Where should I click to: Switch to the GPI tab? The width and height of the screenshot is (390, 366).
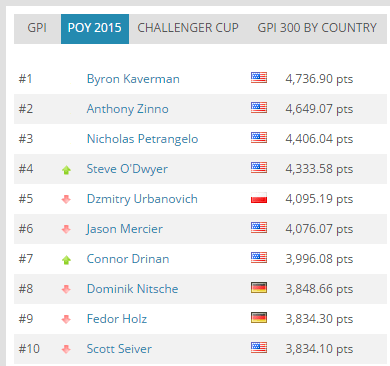click(x=37, y=28)
